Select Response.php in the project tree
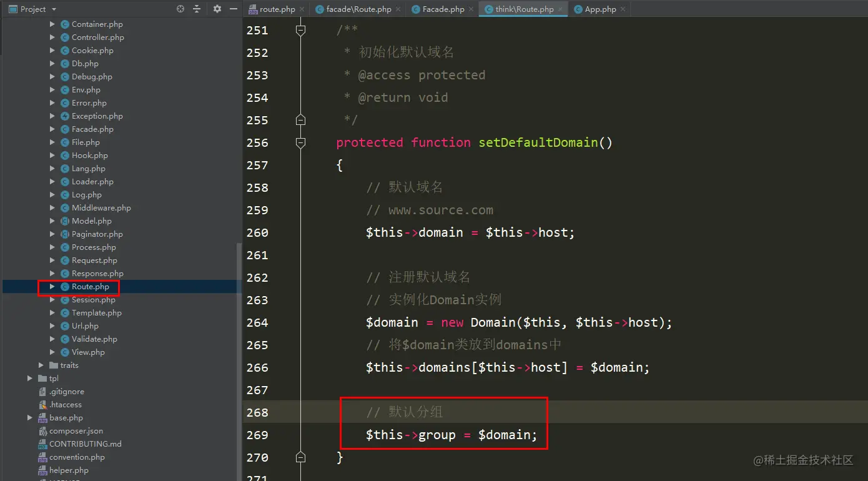This screenshot has height=481, width=868. [97, 274]
